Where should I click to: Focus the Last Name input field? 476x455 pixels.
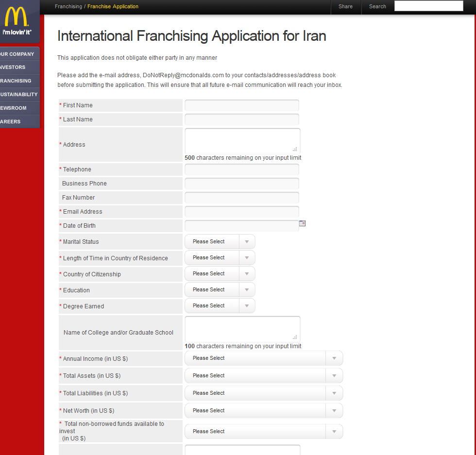[x=242, y=119]
